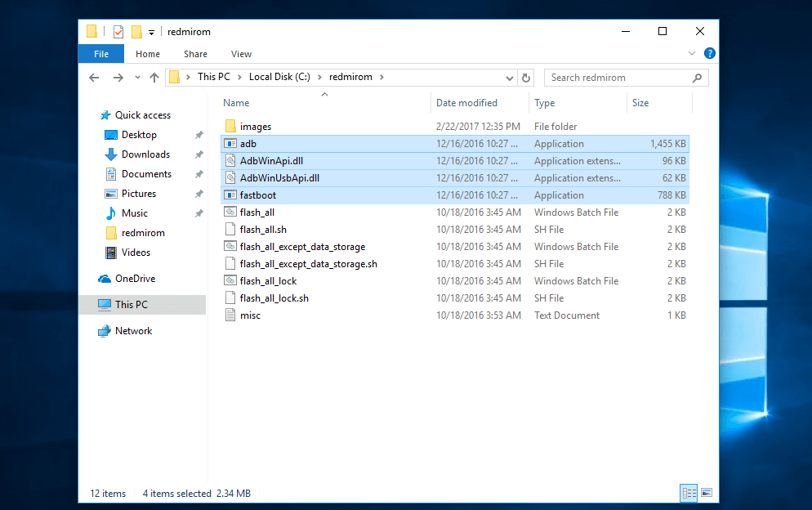Select OneDrive in the navigation pane
Viewport: 812px width, 510px height.
click(x=135, y=279)
